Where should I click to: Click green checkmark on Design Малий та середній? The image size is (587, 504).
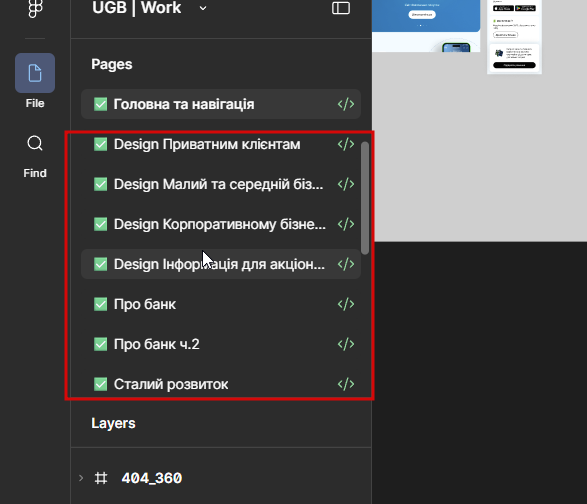100,184
